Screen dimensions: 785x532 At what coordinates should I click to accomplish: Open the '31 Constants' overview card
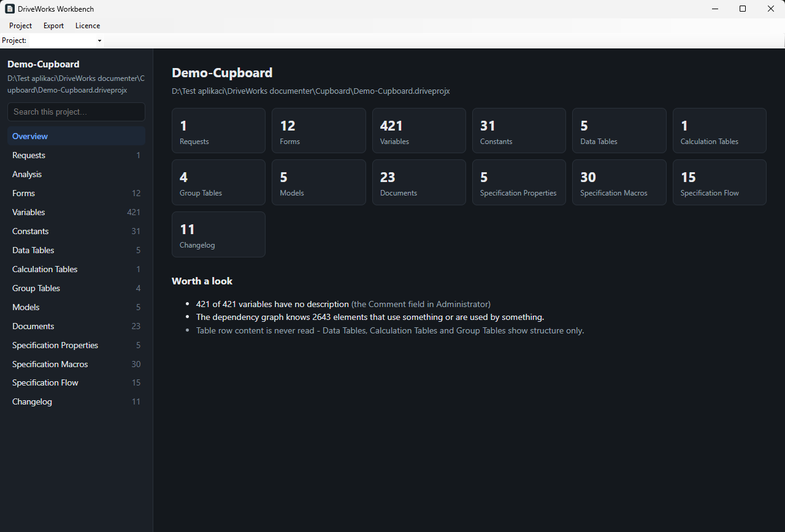tap(519, 131)
